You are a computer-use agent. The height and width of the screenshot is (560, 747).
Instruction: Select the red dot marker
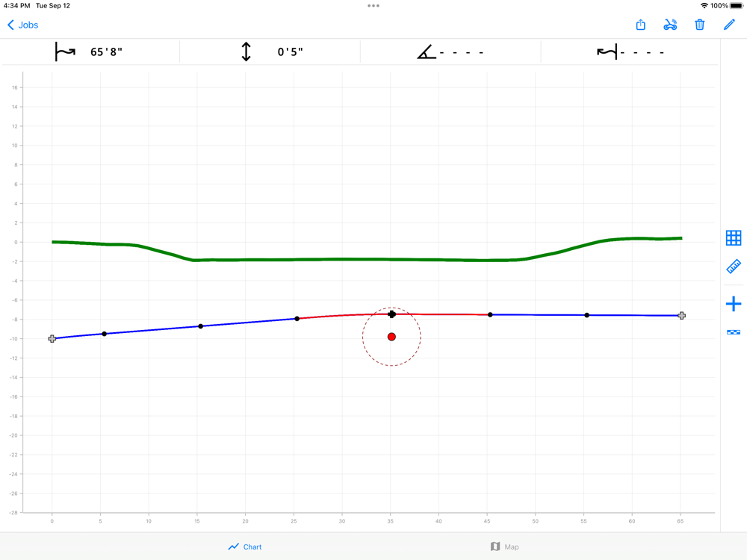(391, 337)
